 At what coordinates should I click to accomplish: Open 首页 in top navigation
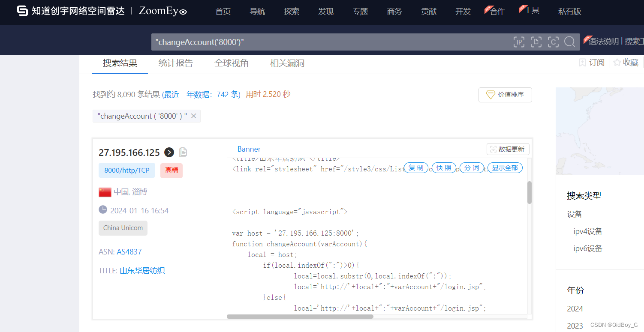pos(223,12)
